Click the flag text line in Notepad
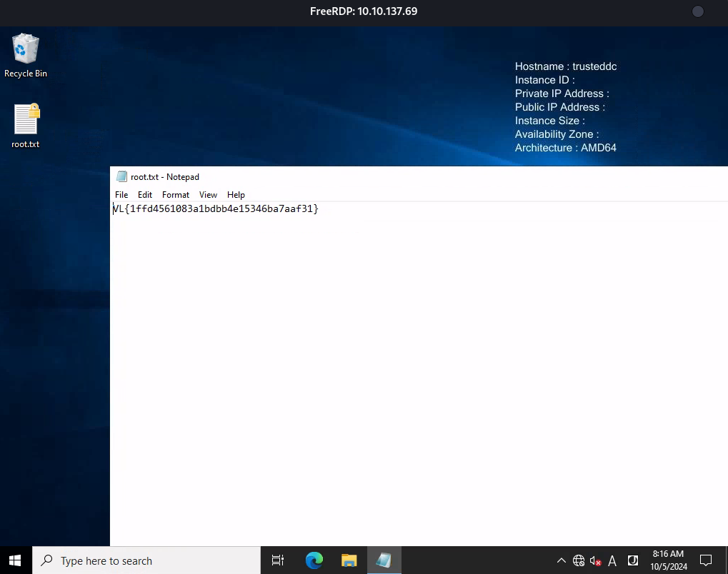This screenshot has height=574, width=728. pos(216,208)
